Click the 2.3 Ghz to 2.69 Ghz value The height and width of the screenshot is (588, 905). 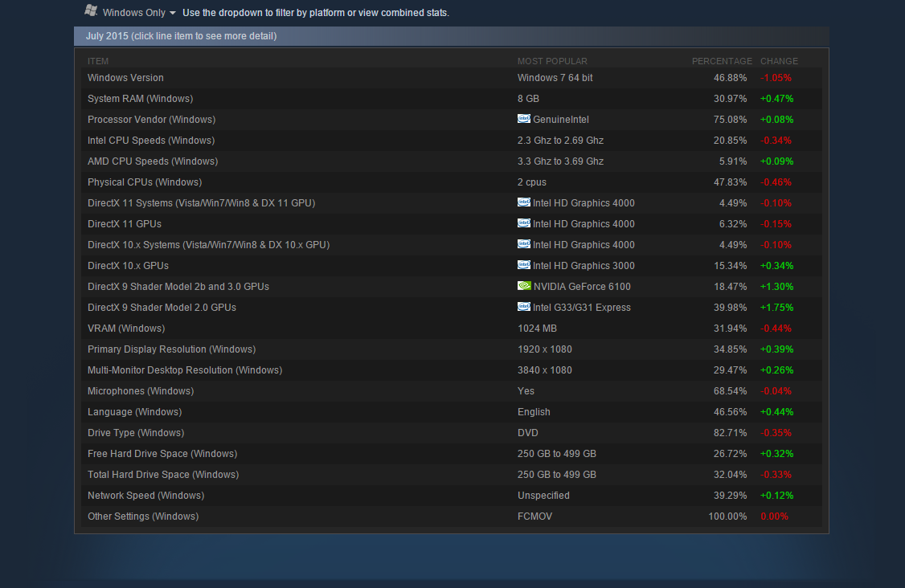(560, 141)
